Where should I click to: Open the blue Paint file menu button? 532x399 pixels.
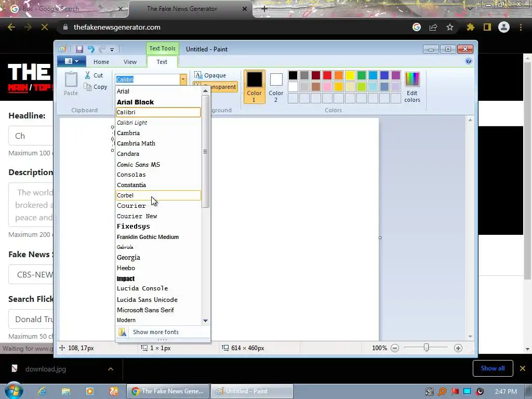[x=71, y=61]
